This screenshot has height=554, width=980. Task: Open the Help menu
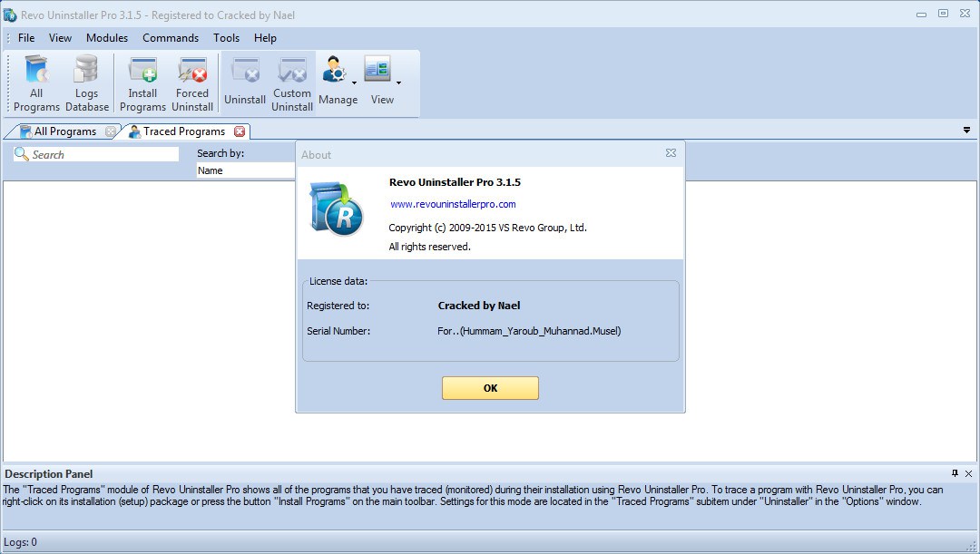[x=265, y=38]
